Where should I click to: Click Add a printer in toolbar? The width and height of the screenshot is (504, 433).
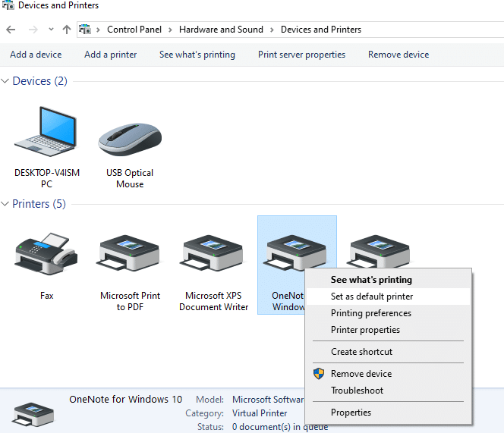click(x=111, y=55)
